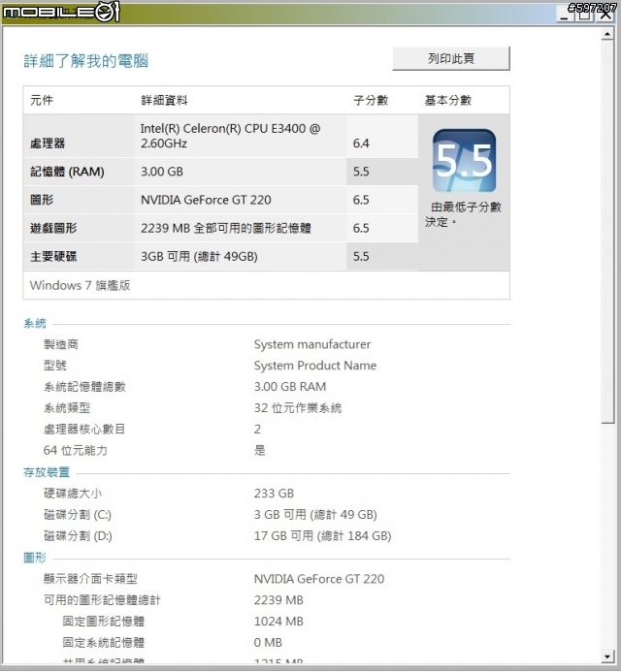Click the 基本分數 column header
The image size is (621, 672).
point(448,100)
